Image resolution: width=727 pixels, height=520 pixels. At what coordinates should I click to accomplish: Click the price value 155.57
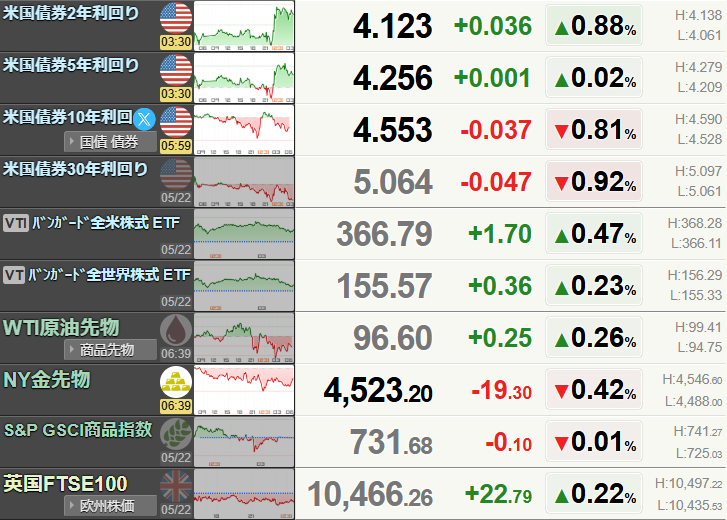(x=384, y=285)
